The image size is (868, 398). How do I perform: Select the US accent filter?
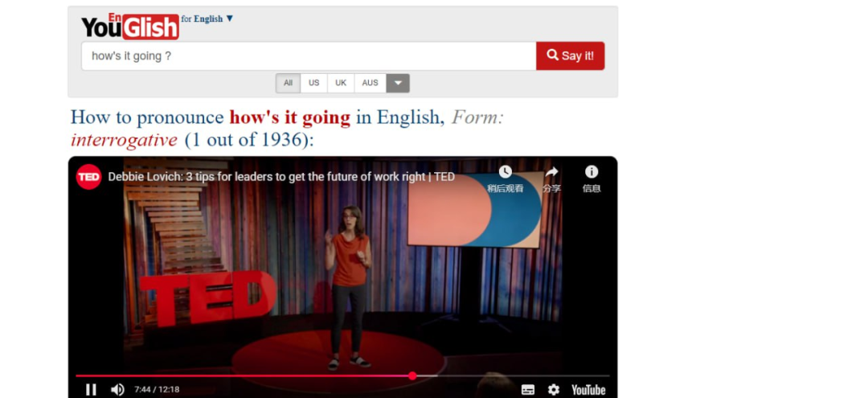click(x=313, y=83)
